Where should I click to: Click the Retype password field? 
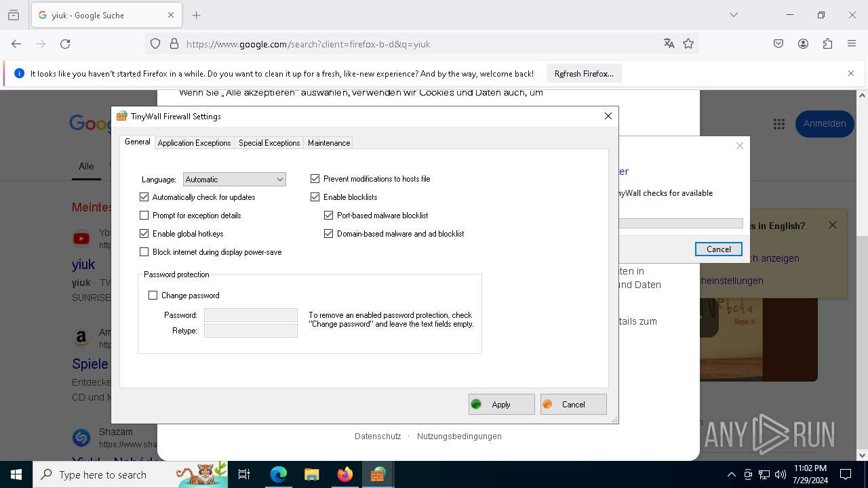coord(251,331)
